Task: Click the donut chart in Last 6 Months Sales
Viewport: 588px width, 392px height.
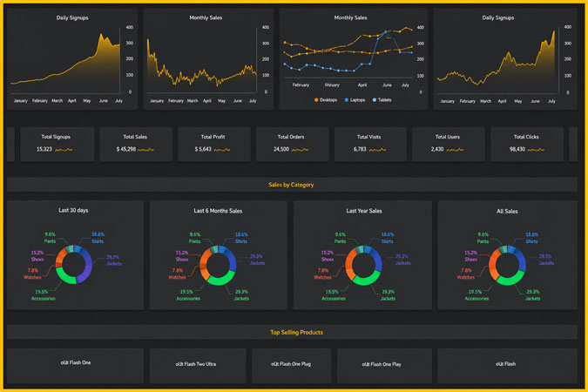Action: [x=218, y=265]
